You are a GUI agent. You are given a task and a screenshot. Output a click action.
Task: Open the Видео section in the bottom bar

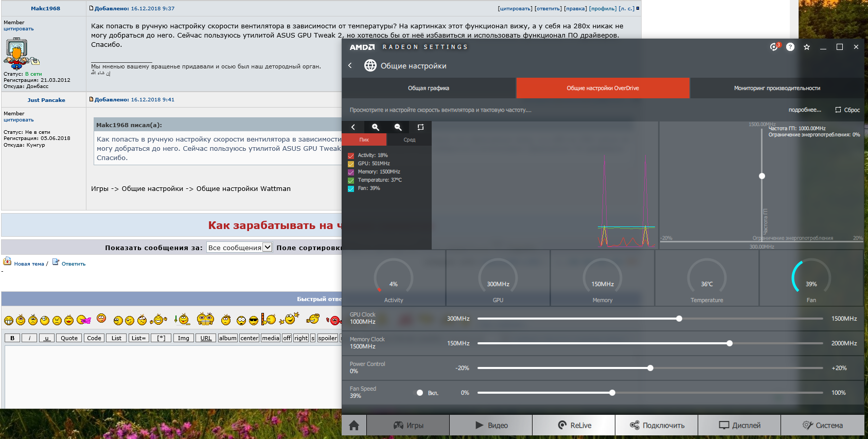(491, 425)
